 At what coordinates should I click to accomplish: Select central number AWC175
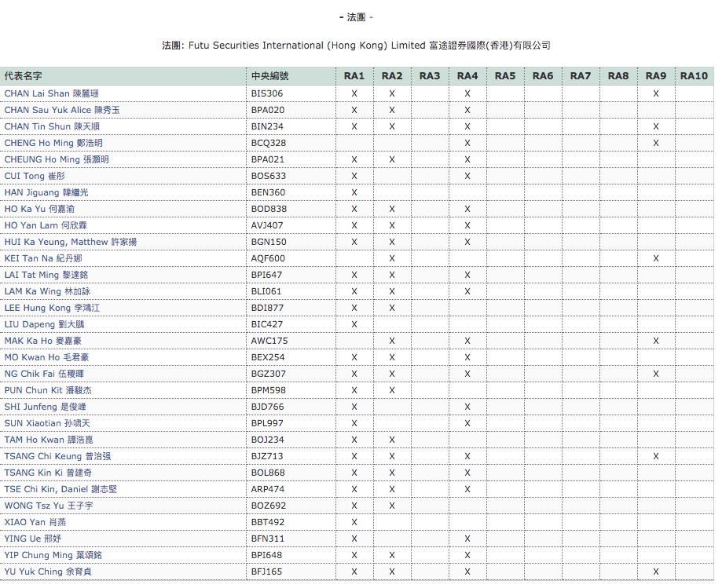point(269,341)
